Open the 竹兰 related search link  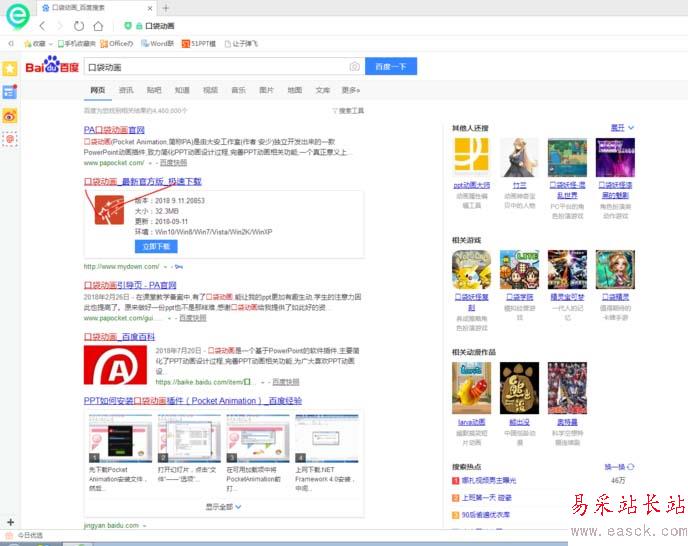tap(519, 185)
